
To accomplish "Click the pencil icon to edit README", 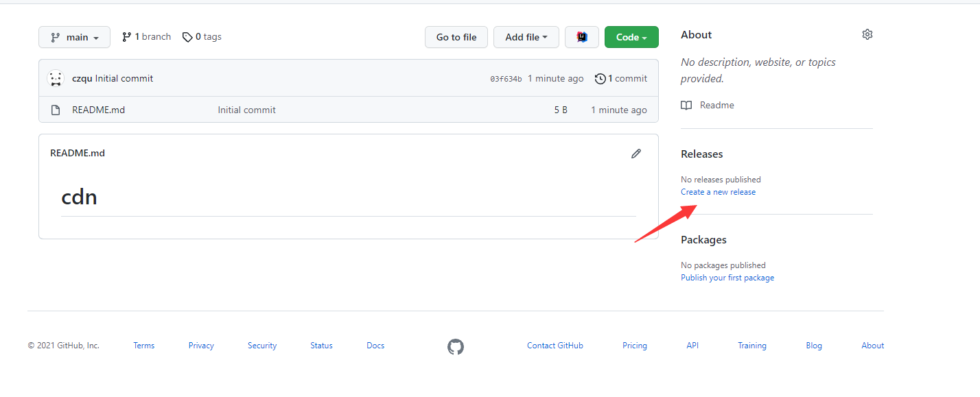I will 636,154.
